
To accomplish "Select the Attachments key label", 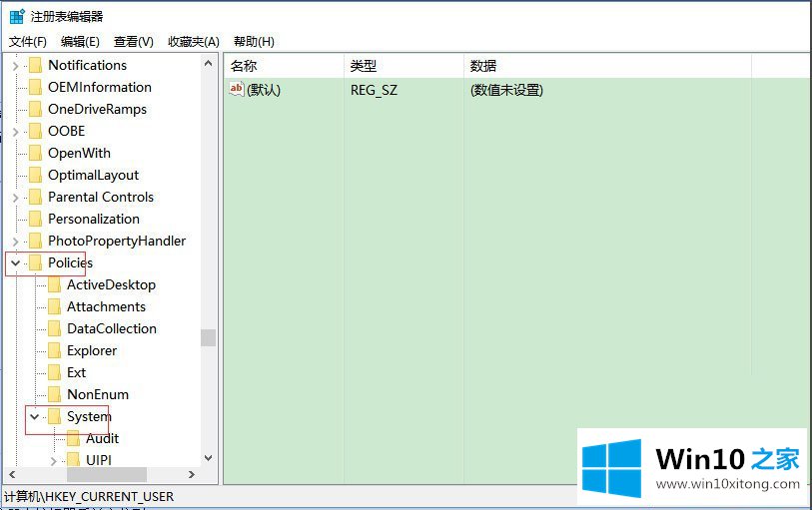I will (x=106, y=306).
